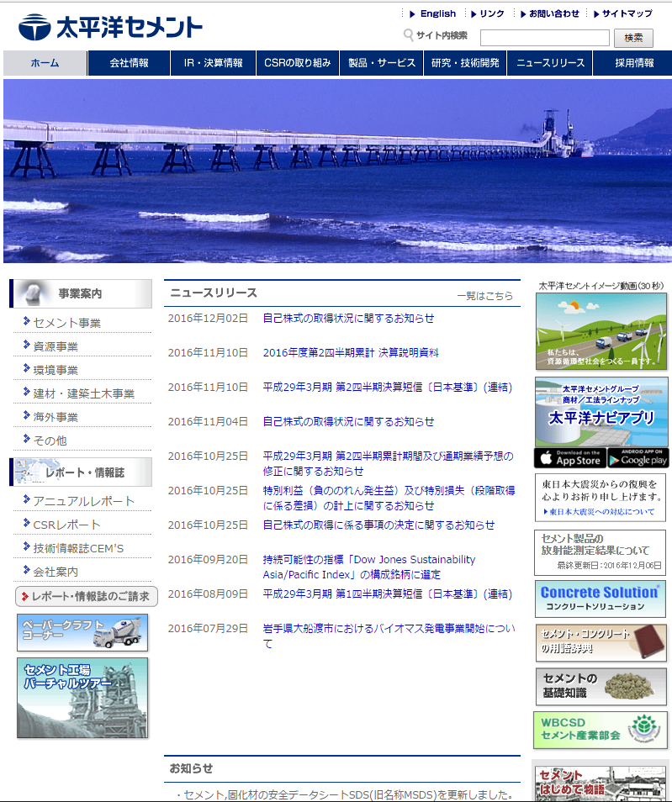
Task: Open the cement basic knowledge banner
Action: coord(600,686)
